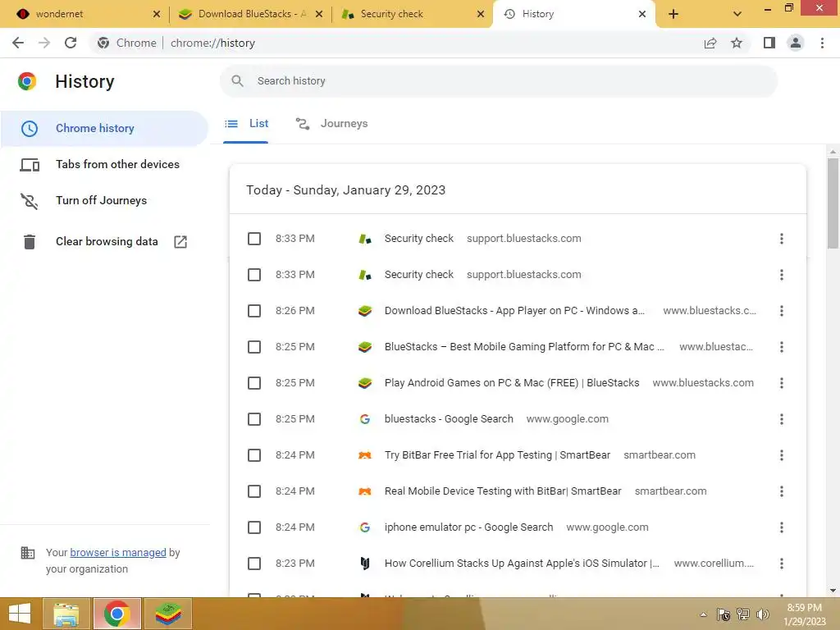
Task: Click the volume speaker tray icon
Action: (x=762, y=614)
